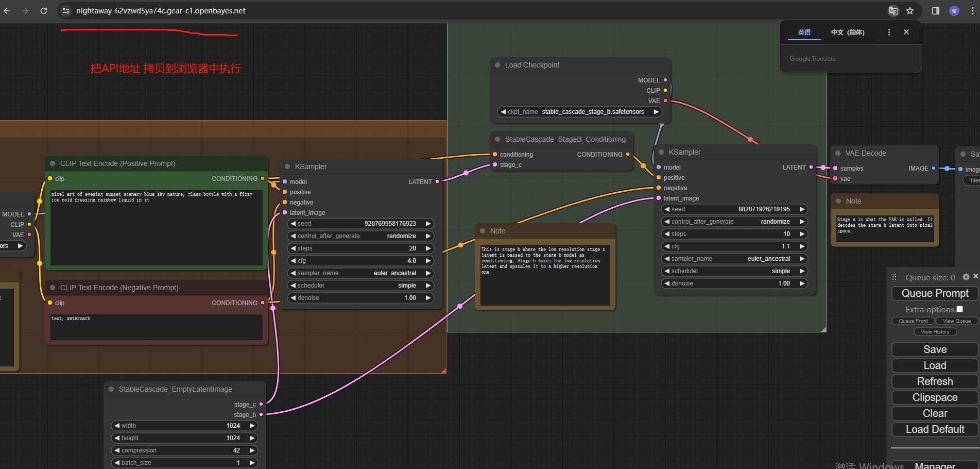Toggle the browser side panel icon
The height and width of the screenshot is (469, 980).
tap(936, 10)
